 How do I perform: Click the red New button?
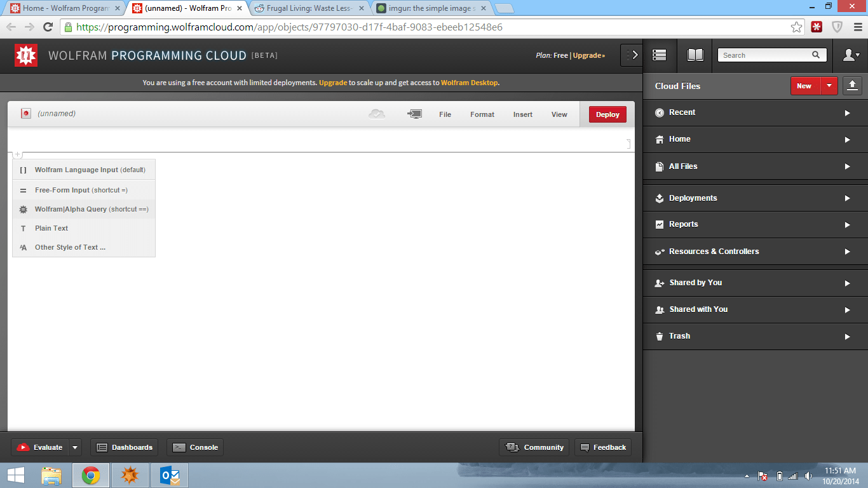coord(806,86)
